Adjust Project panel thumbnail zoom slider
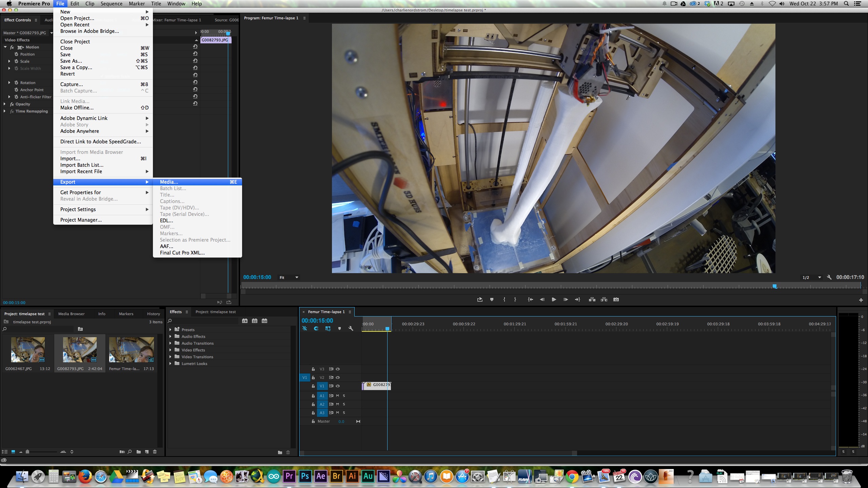The image size is (868, 488). point(27,452)
